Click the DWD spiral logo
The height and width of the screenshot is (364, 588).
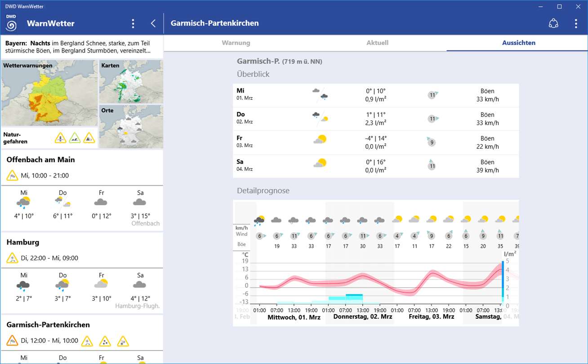click(x=11, y=23)
